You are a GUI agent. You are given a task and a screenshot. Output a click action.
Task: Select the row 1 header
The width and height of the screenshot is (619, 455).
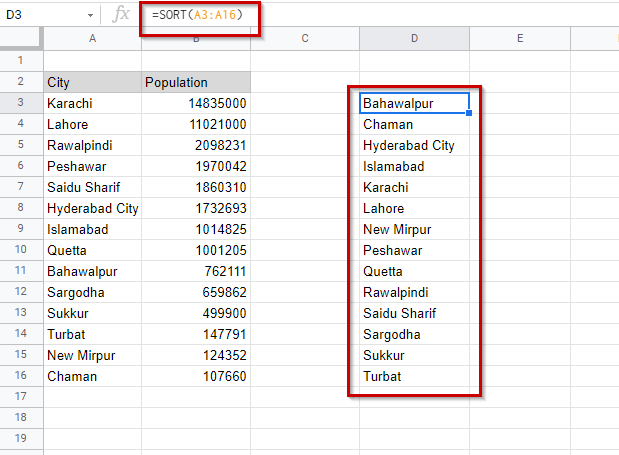pos(21,60)
